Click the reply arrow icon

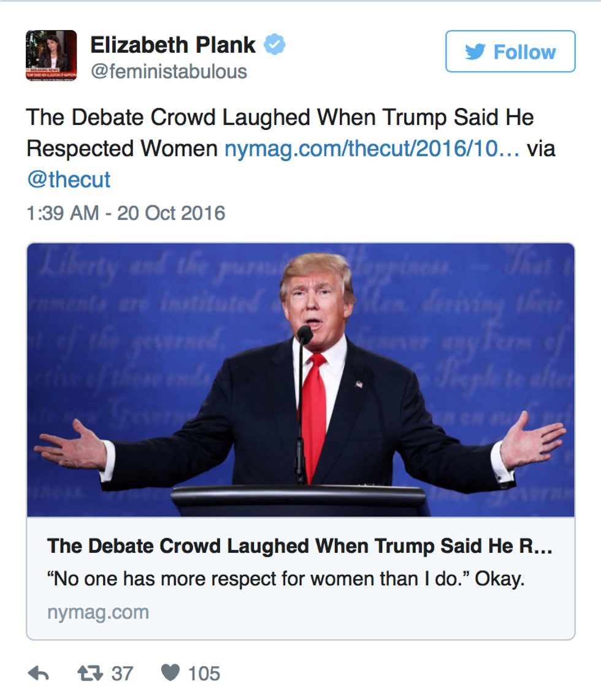click(x=39, y=674)
